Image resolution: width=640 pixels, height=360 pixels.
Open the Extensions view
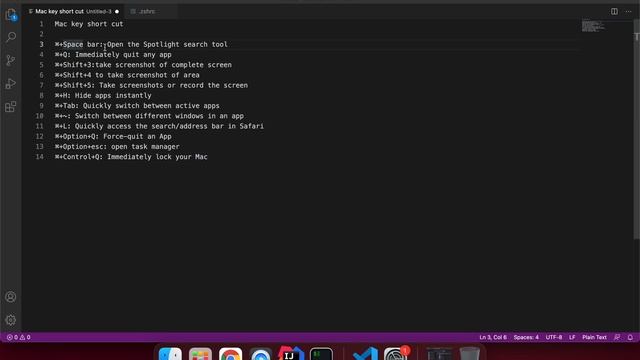pyautogui.click(x=11, y=107)
